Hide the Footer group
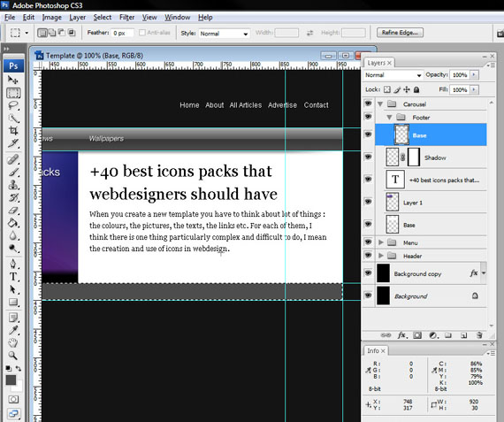 click(x=368, y=117)
